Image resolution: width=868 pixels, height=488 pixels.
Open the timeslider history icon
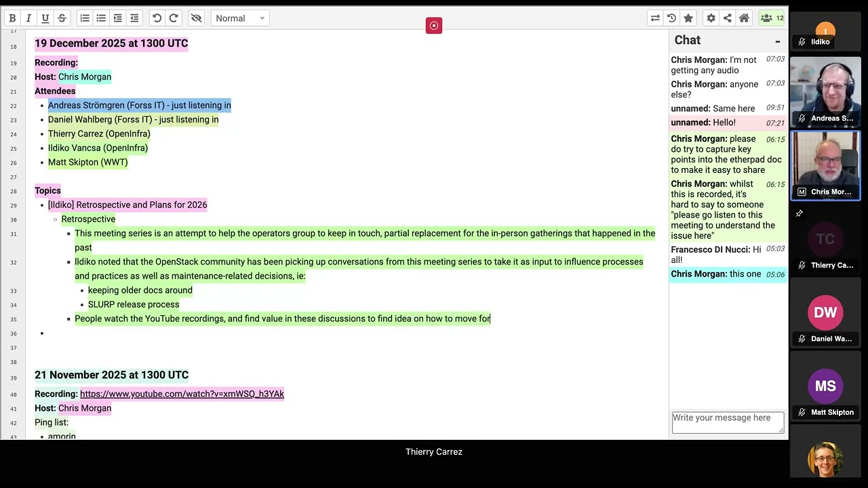[671, 18]
